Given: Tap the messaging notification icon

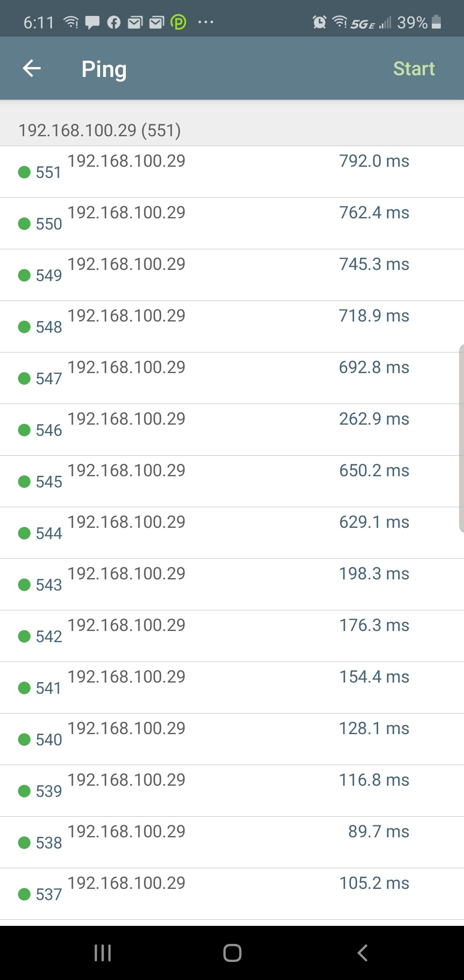Looking at the screenshot, I should 92,21.
